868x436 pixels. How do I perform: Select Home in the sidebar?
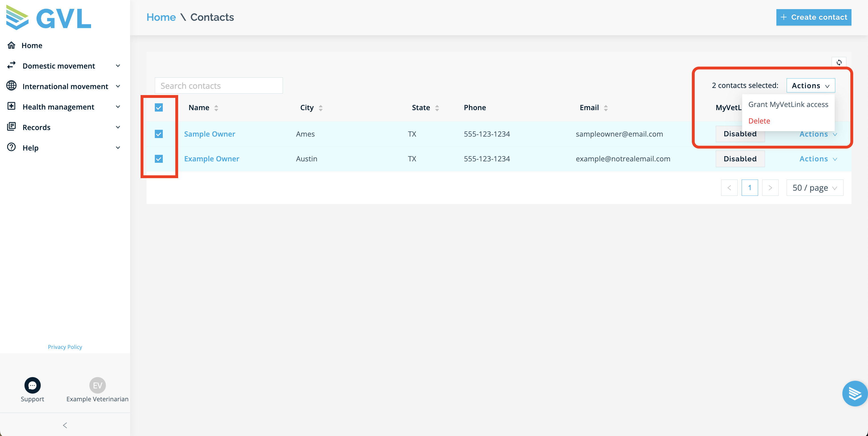click(x=32, y=46)
